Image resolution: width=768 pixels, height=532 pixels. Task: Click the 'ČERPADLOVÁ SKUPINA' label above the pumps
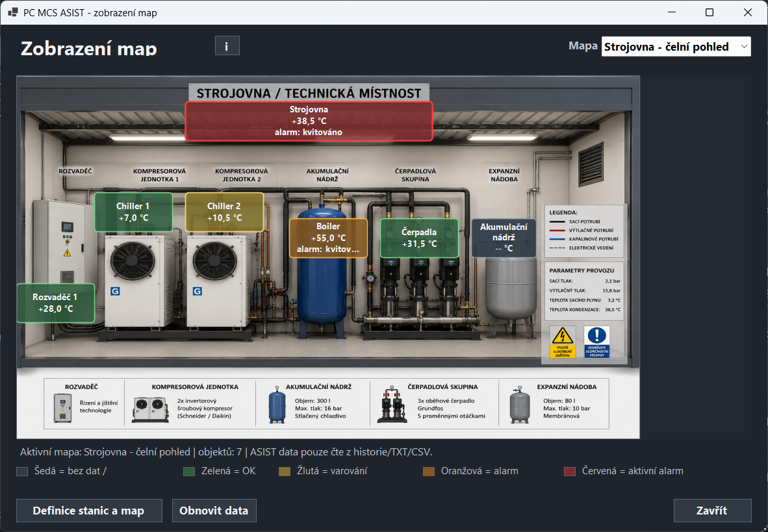(x=415, y=175)
